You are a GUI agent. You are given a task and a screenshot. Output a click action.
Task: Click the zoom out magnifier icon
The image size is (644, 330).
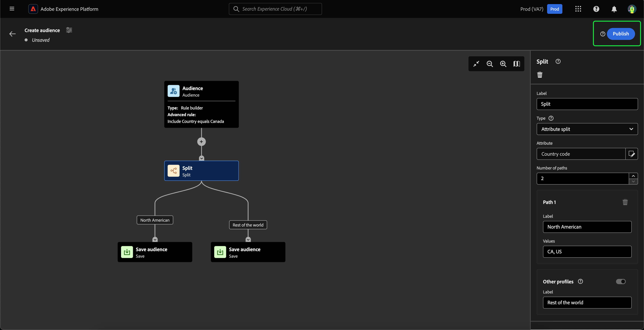pos(490,64)
